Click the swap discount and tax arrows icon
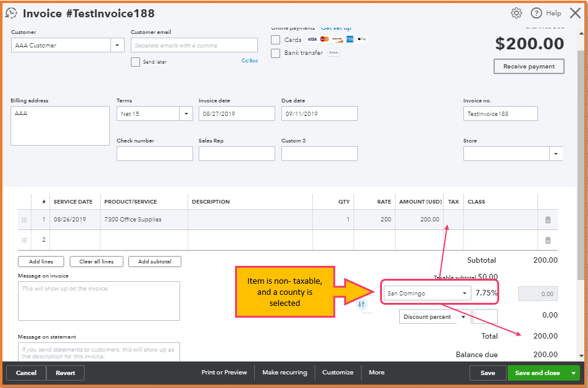 tap(361, 304)
